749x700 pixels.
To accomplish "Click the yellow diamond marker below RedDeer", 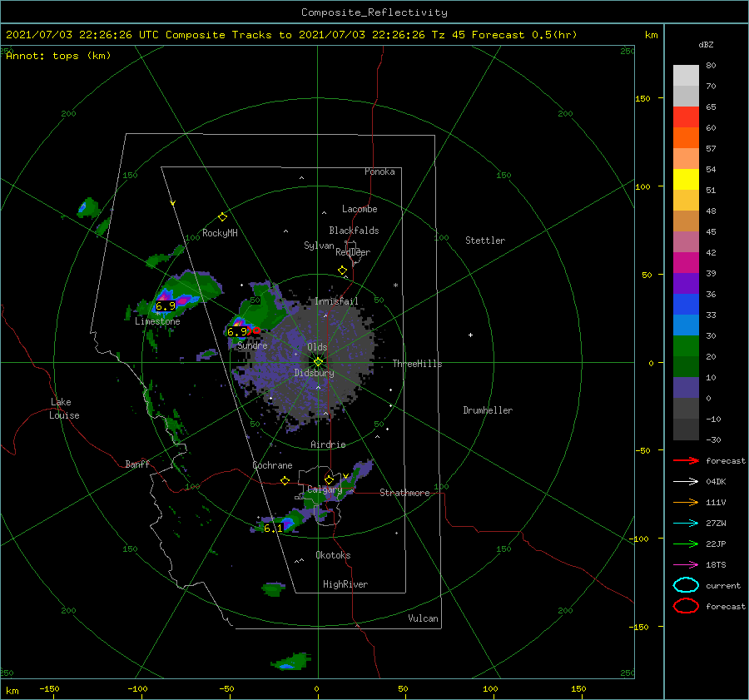I will pos(342,271).
